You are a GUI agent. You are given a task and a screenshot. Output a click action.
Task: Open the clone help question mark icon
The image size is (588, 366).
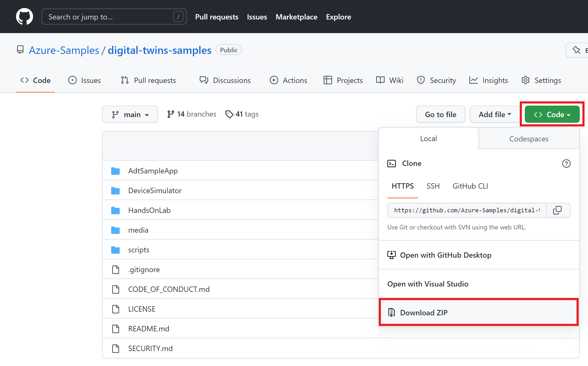[x=566, y=164]
